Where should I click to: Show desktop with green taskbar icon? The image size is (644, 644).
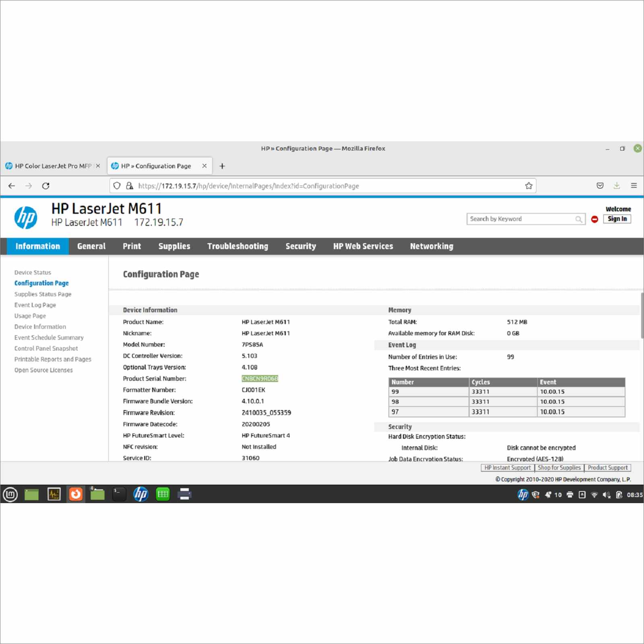31,494
